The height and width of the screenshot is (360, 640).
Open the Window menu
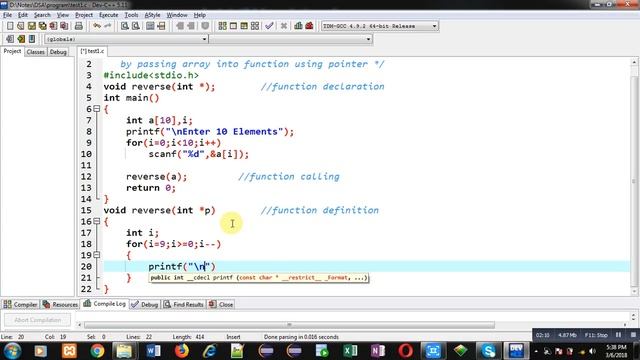pos(177,15)
